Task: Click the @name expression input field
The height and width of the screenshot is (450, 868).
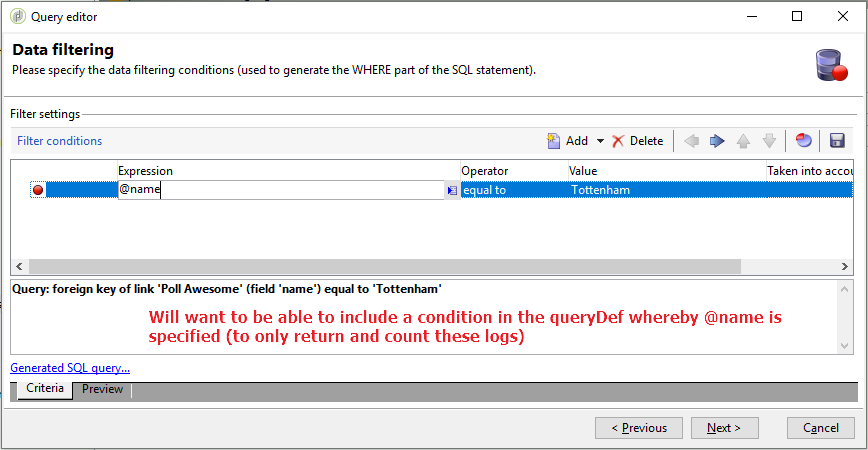Action: click(280, 190)
